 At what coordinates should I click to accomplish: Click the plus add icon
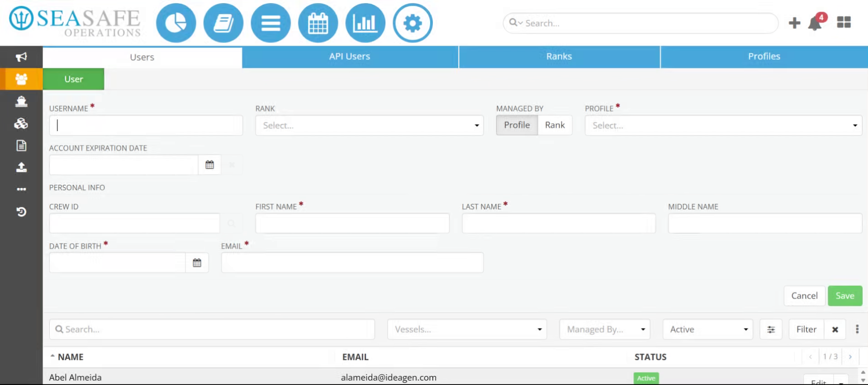(794, 23)
